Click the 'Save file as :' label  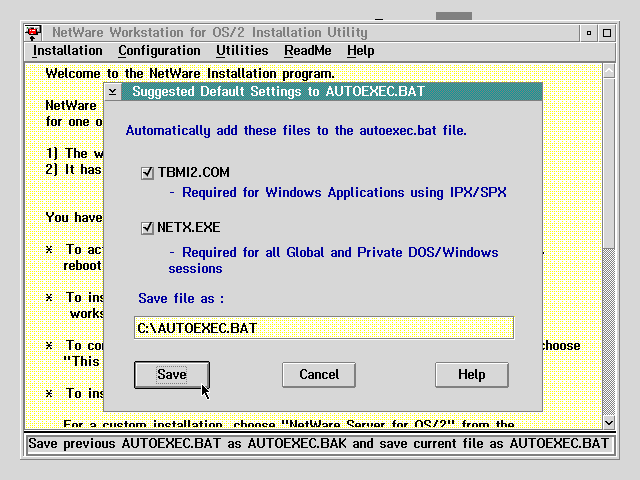point(181,298)
